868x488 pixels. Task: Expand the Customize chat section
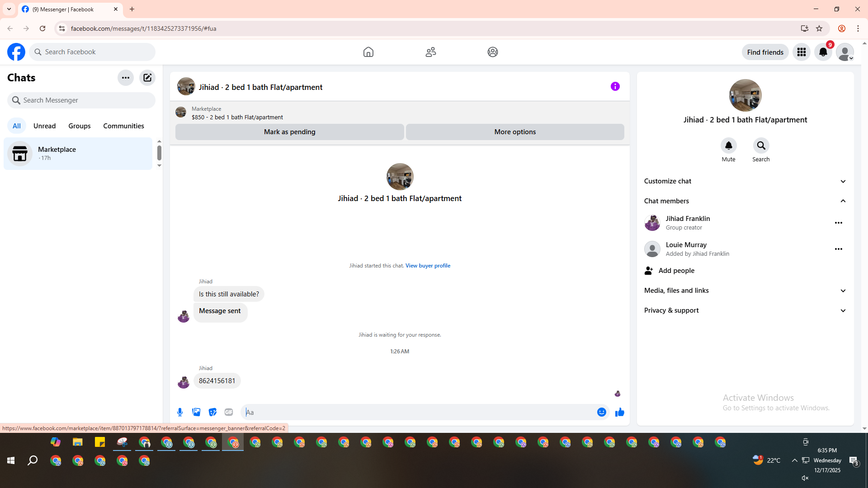(745, 181)
